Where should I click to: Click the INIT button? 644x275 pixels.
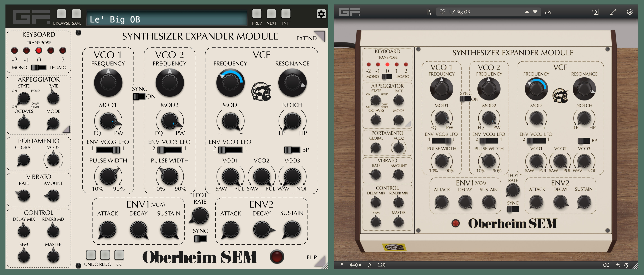[286, 14]
